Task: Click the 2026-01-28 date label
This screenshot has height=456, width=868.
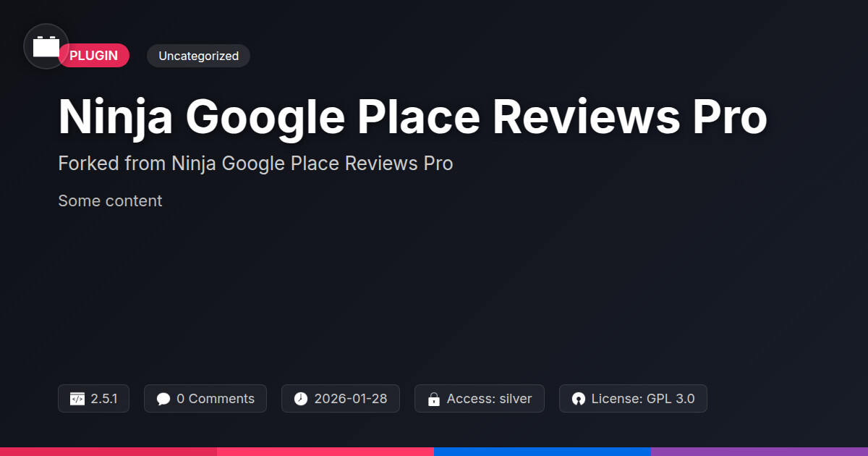Action: 351,399
